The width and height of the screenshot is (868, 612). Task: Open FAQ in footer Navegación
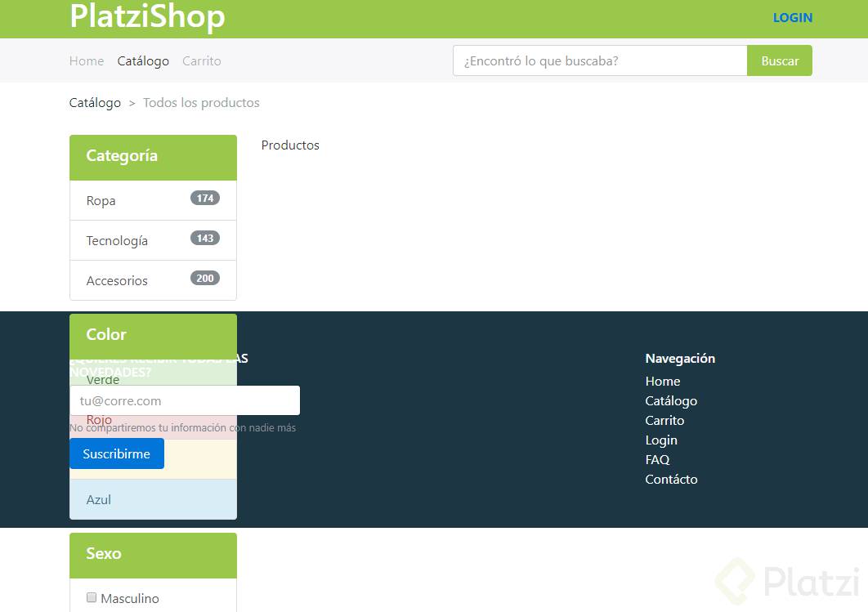click(657, 460)
